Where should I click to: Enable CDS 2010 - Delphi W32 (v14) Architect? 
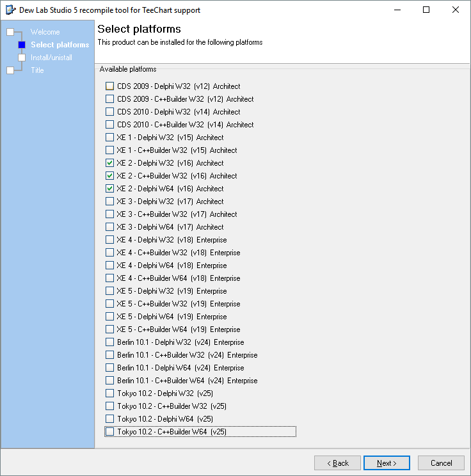pos(109,112)
